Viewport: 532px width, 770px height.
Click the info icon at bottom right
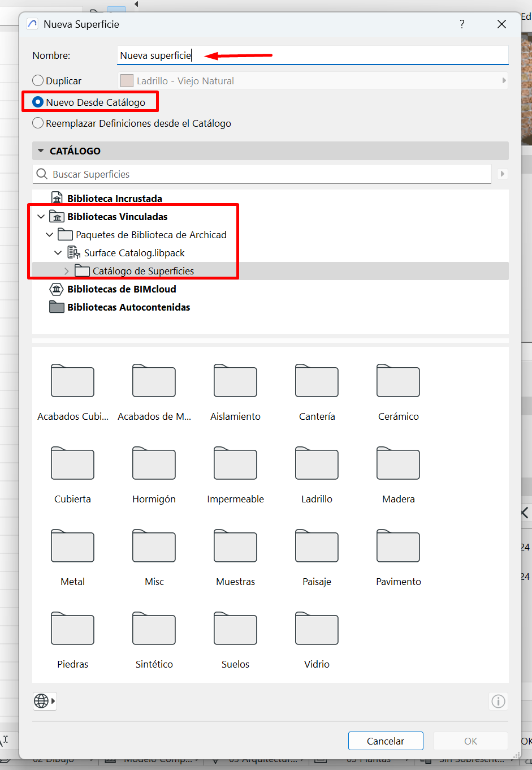498,701
